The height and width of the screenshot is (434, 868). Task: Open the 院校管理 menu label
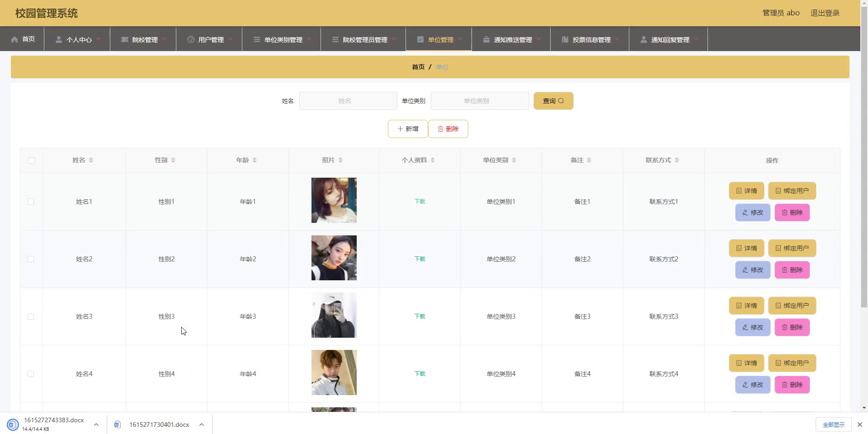click(x=145, y=40)
